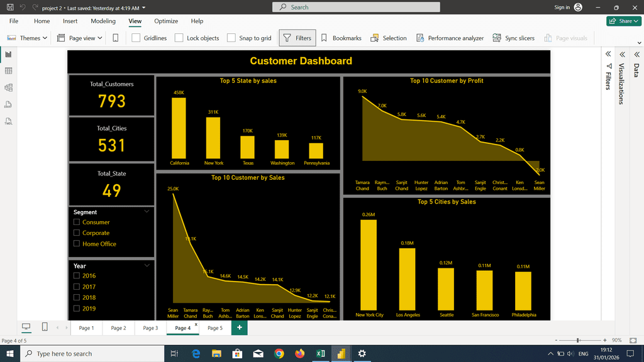The height and width of the screenshot is (362, 644).
Task: Open DAX query view icon
Action: click(x=9, y=104)
